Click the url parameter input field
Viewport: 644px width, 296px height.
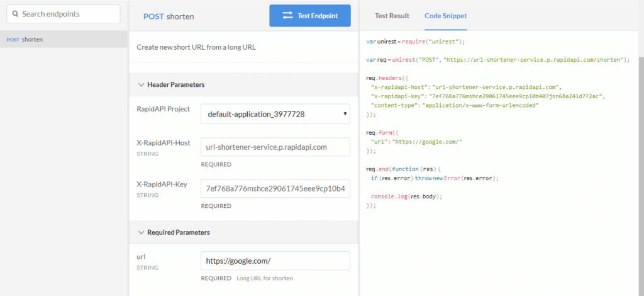click(275, 261)
